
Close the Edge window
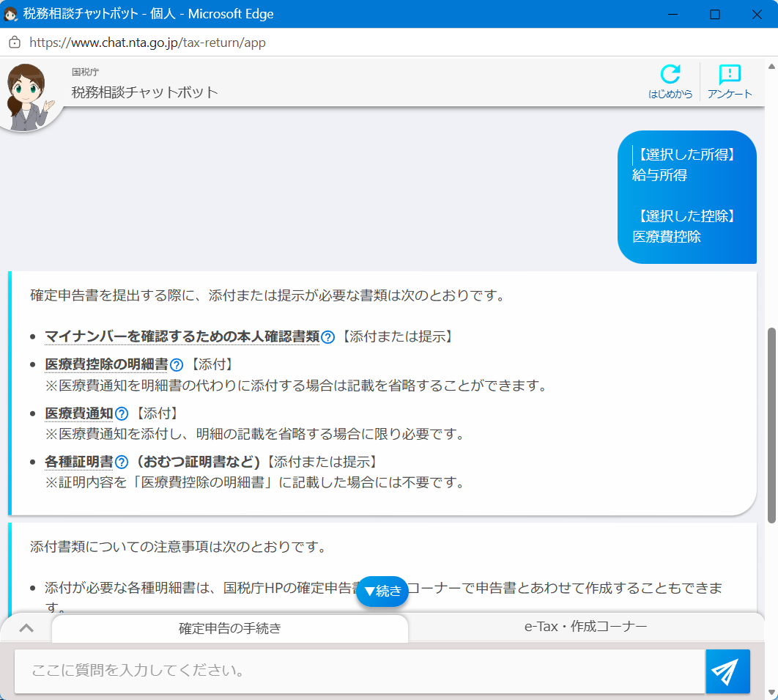coord(757,14)
